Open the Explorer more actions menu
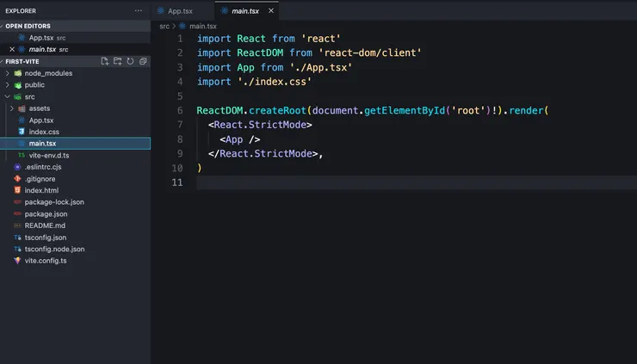The height and width of the screenshot is (364, 637). pos(139,10)
